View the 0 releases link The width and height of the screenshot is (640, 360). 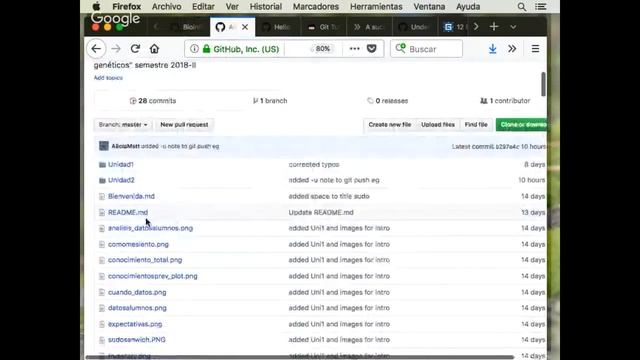(x=388, y=101)
